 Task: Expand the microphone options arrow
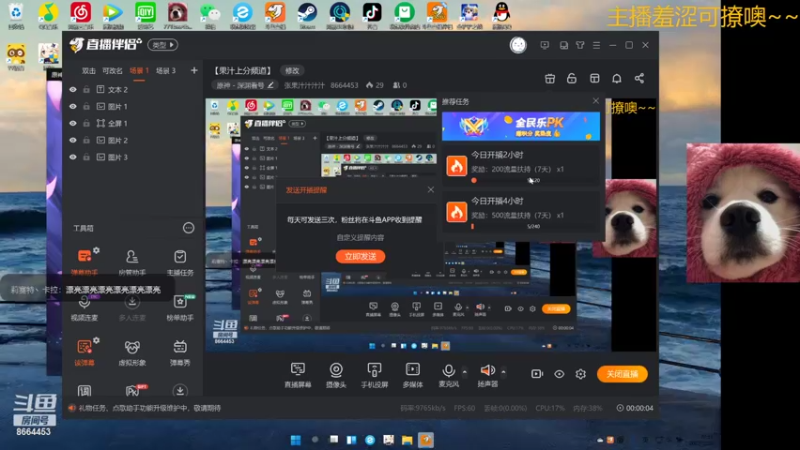[464, 371]
